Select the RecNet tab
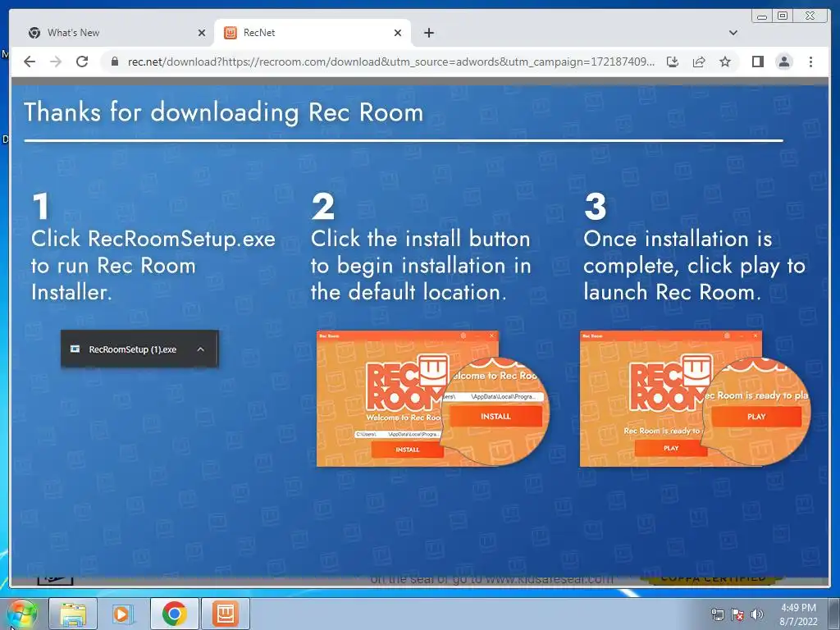The image size is (840, 630). click(x=313, y=33)
